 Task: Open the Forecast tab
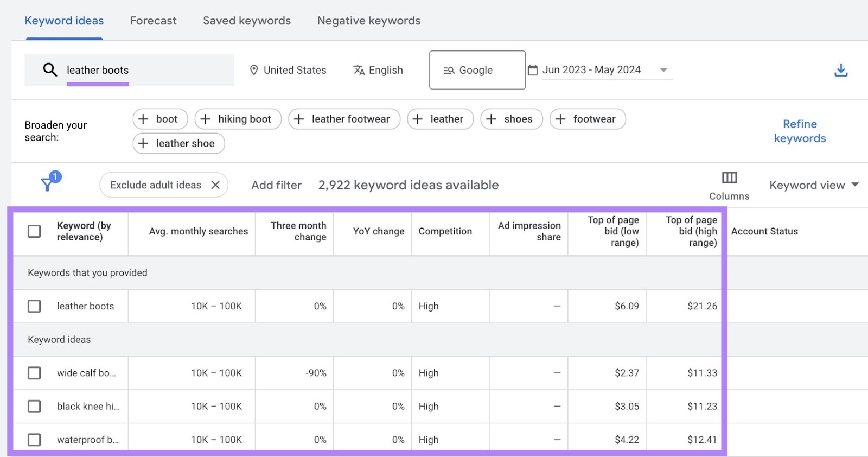(154, 21)
